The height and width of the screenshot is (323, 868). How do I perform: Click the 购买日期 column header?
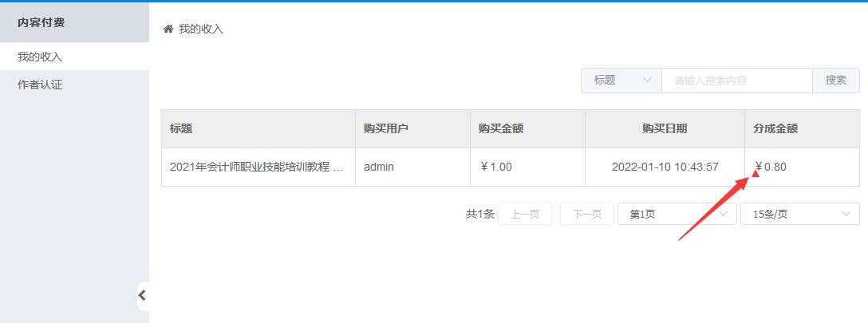coord(665,128)
